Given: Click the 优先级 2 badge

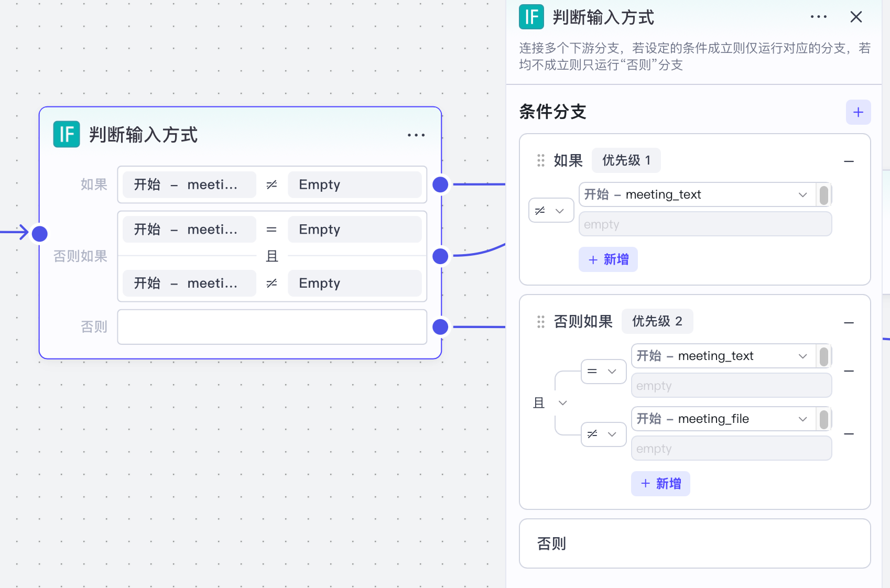Looking at the screenshot, I should tap(657, 321).
